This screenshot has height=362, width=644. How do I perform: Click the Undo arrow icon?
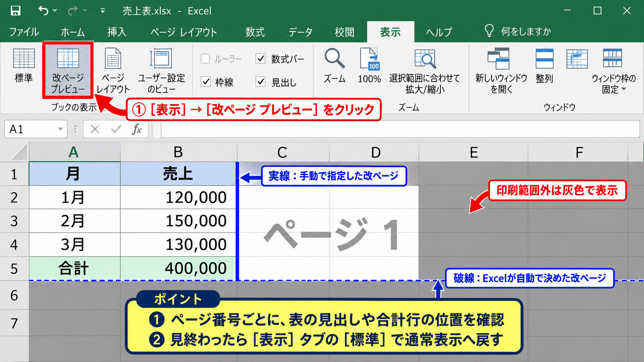pos(43,11)
